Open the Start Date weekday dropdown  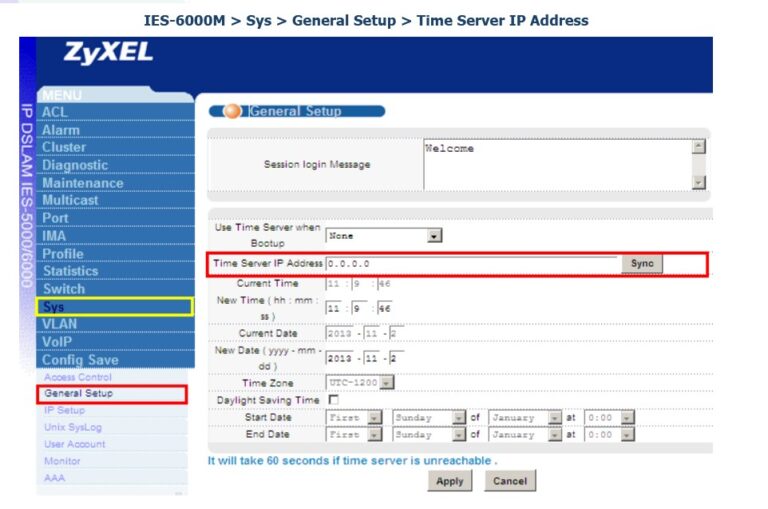[x=429, y=418]
